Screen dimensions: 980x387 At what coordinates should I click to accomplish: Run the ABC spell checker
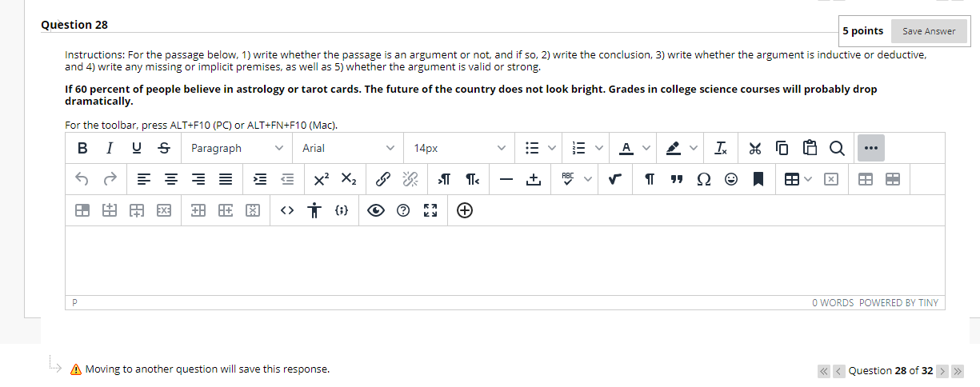568,179
